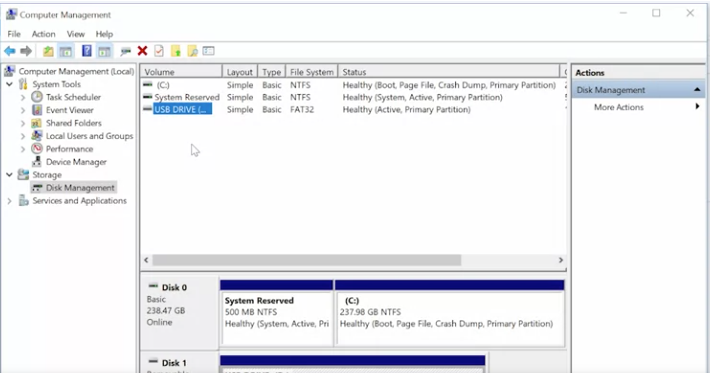Sort by the File System column header
710x373 pixels.
point(312,72)
